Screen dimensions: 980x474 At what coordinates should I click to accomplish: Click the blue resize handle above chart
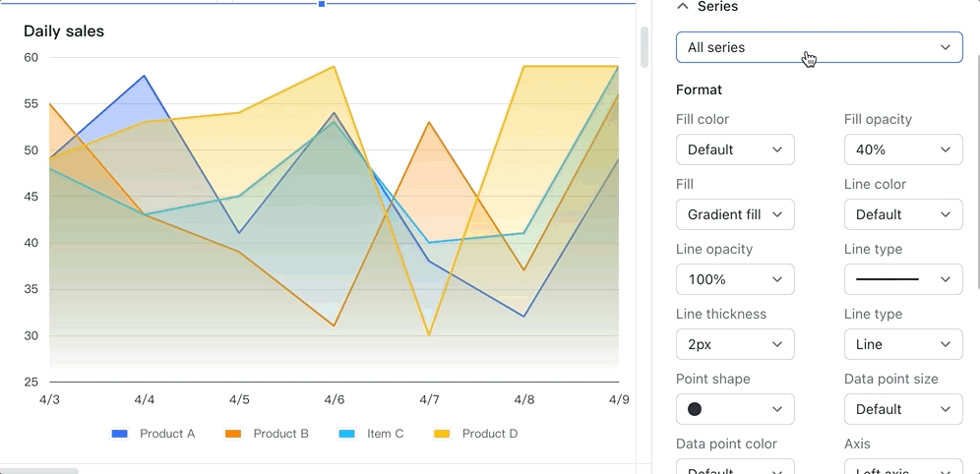tap(321, 4)
